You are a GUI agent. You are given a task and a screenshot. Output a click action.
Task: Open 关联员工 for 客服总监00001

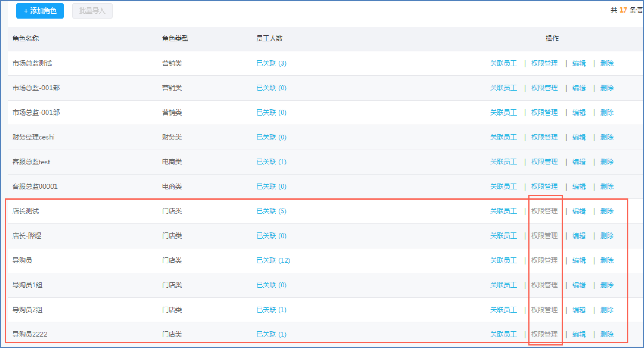[503, 187]
